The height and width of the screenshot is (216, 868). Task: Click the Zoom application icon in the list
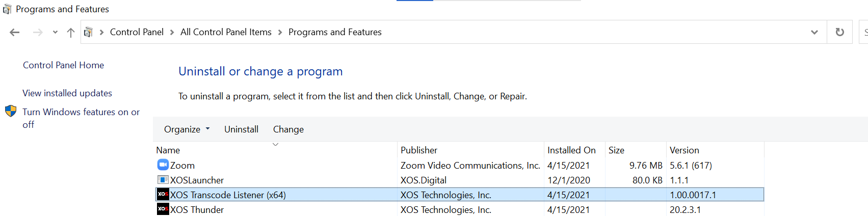coord(163,165)
